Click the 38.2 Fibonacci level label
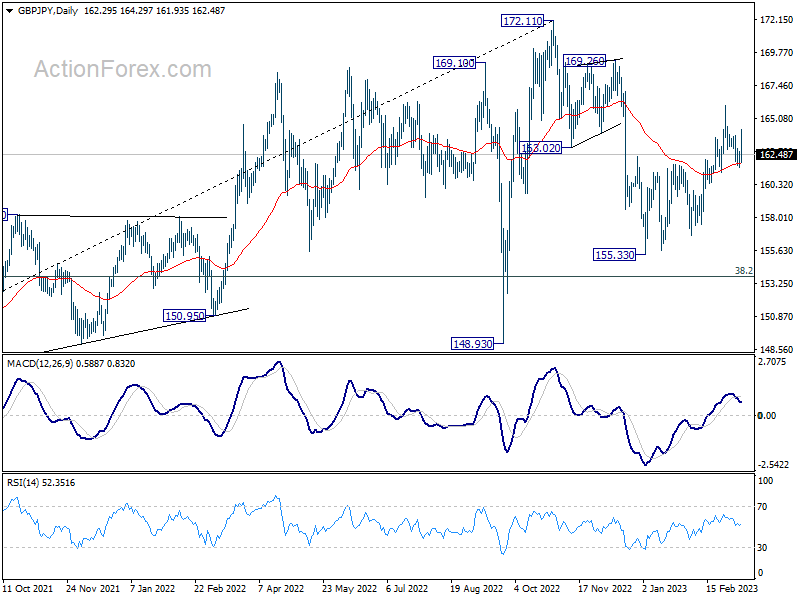The height and width of the screenshot is (600, 800). coord(743,270)
